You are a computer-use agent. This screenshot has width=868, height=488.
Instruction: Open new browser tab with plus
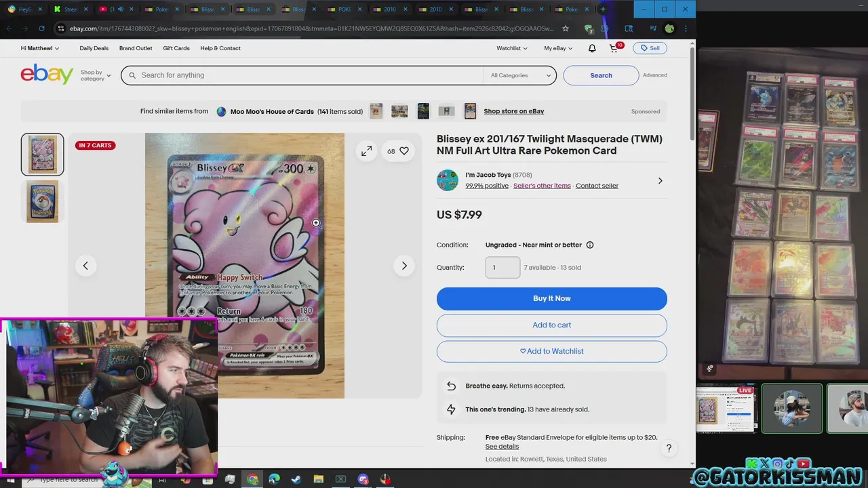point(603,9)
